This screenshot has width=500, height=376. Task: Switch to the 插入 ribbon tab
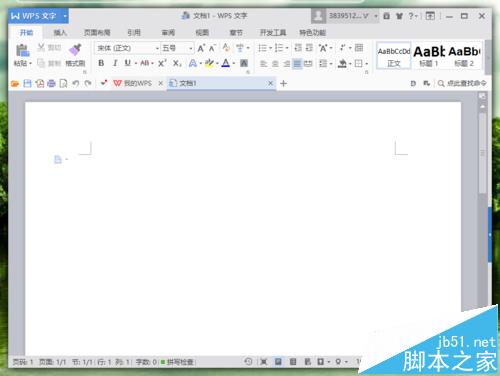pos(60,32)
